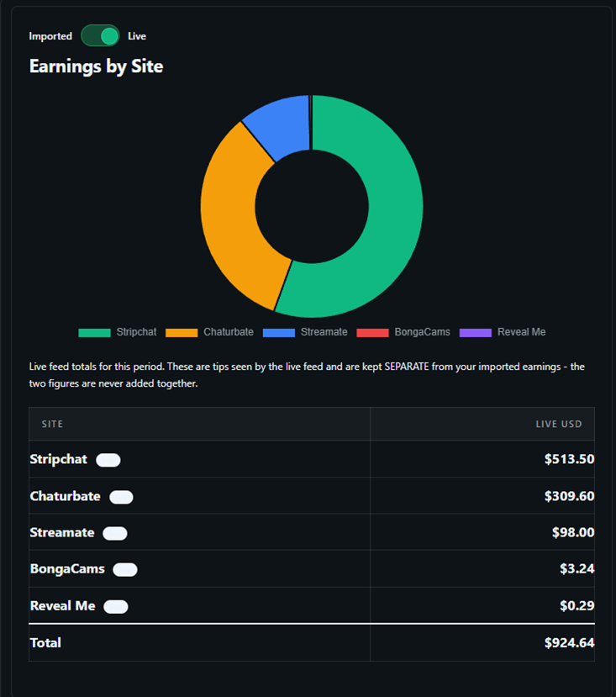This screenshot has width=616, height=697.
Task: Click the Earnings by Site heading
Action: (96, 66)
